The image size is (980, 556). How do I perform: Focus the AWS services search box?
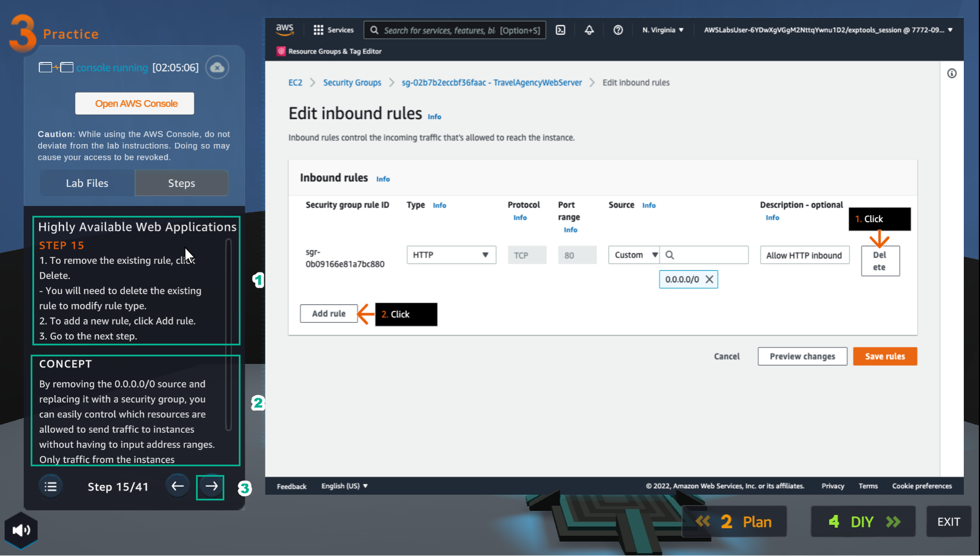455,30
